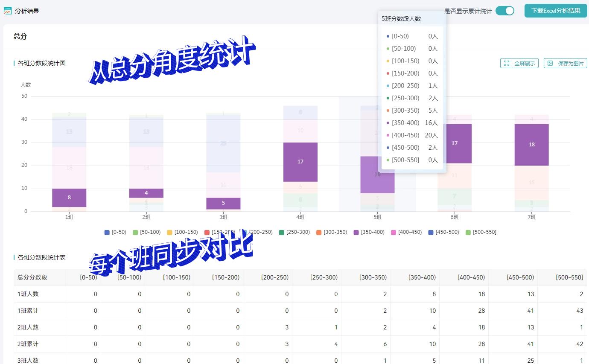Viewport: 589px width, 364px height.
Task: Hide the [250-300) series via legend
Action: [282, 232]
